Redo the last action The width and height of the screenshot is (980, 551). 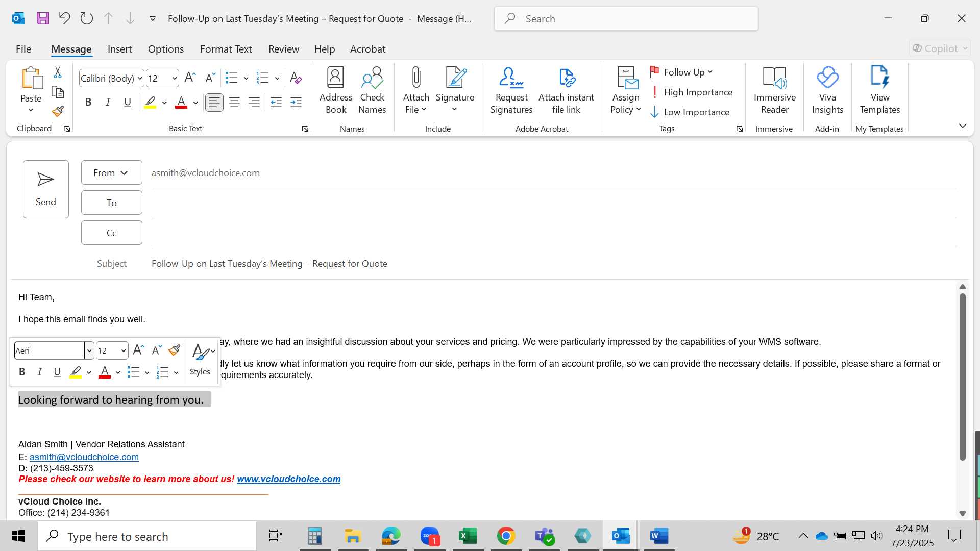coord(87,19)
